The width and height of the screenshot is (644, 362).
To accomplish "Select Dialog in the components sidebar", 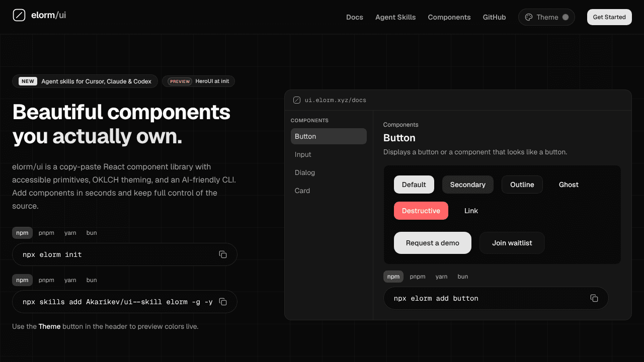I will tap(329, 172).
